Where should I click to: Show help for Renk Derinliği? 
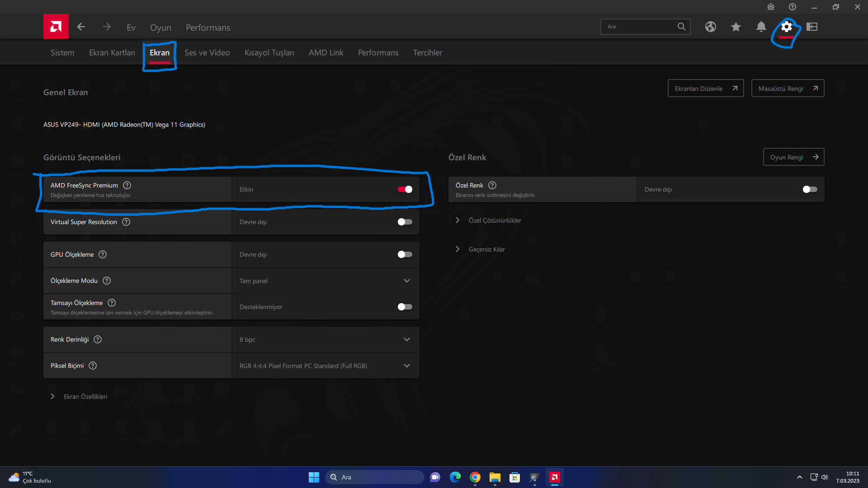click(x=98, y=339)
